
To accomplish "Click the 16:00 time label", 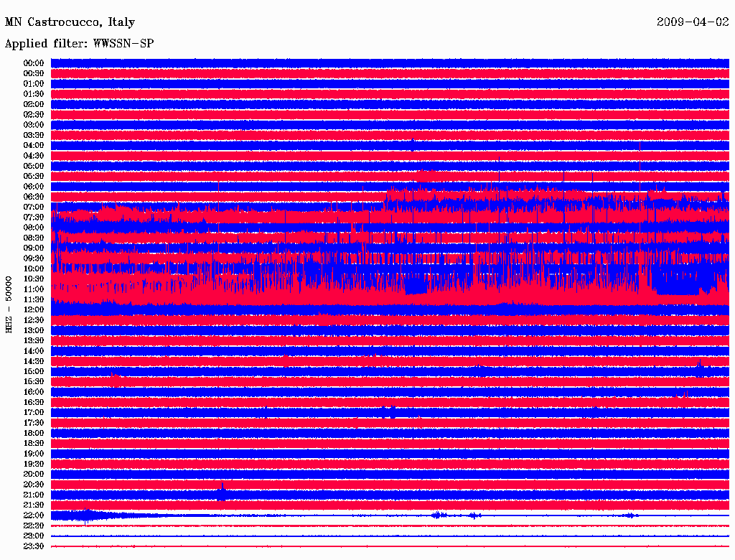I will pos(34,392).
